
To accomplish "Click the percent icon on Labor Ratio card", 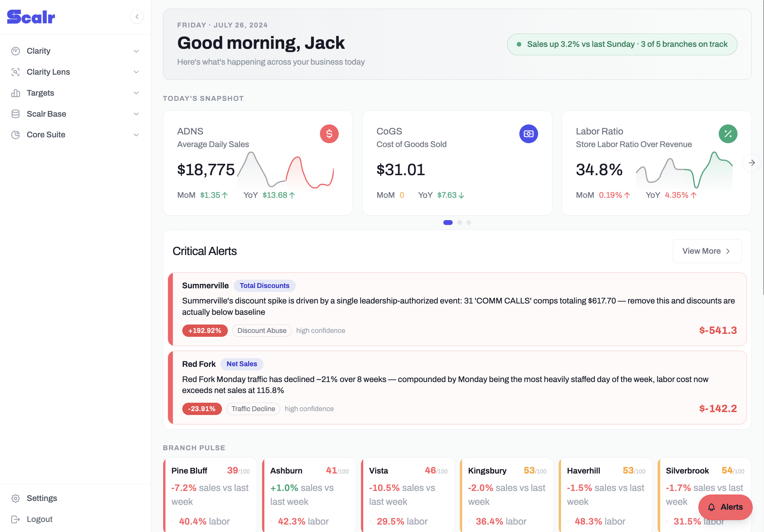I will 727,134.
